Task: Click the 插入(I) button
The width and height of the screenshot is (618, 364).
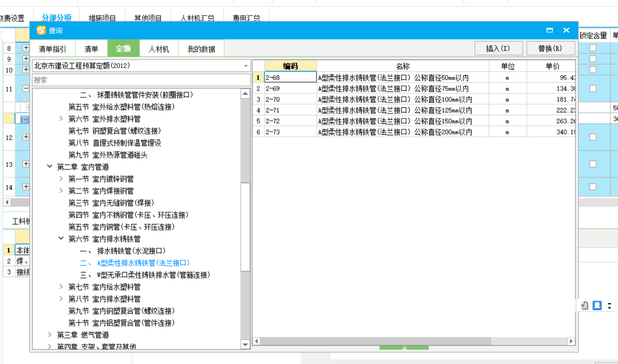Action: (498, 48)
